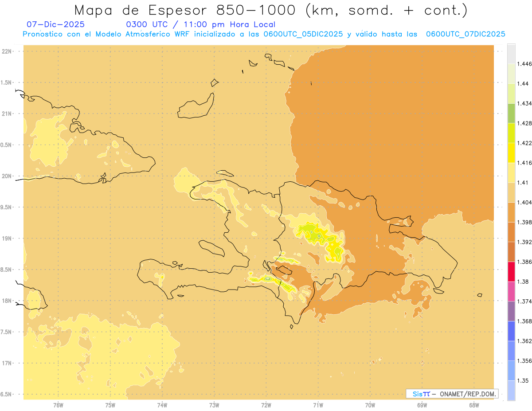This screenshot has width=532, height=411.
Task: Click the '0300 UTC / 11:00 pm Hora Local' text
Action: [201, 24]
